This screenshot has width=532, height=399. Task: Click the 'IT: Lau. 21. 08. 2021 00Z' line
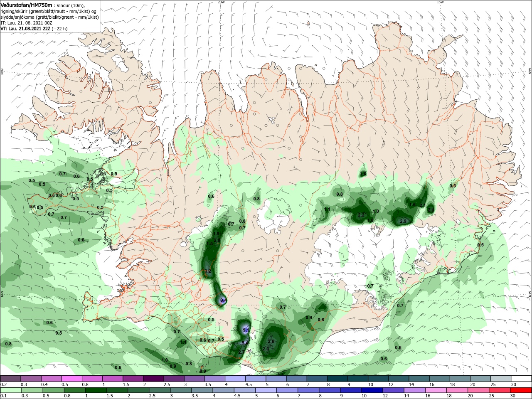(x=26, y=23)
